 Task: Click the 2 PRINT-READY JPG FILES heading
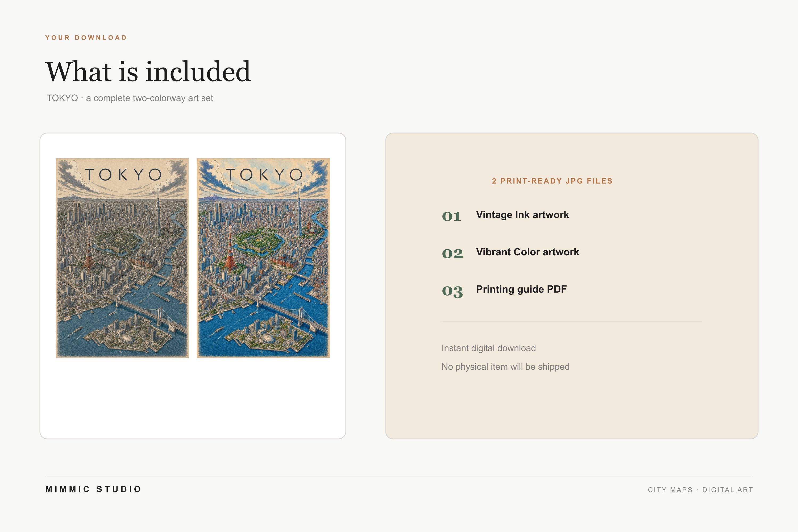point(552,181)
